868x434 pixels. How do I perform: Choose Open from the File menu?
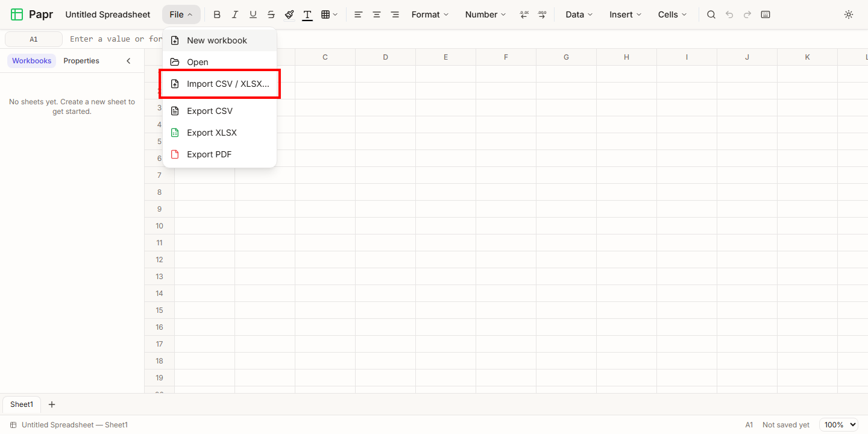pos(219,62)
